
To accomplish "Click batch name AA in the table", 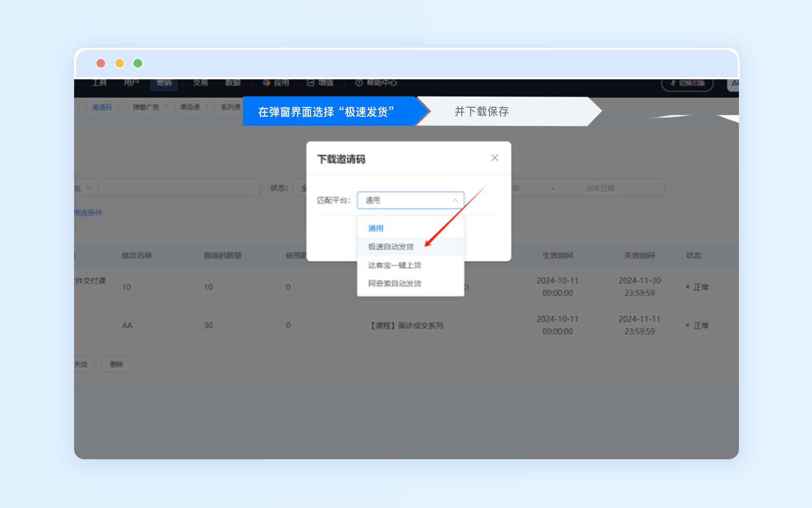I will click(x=127, y=326).
